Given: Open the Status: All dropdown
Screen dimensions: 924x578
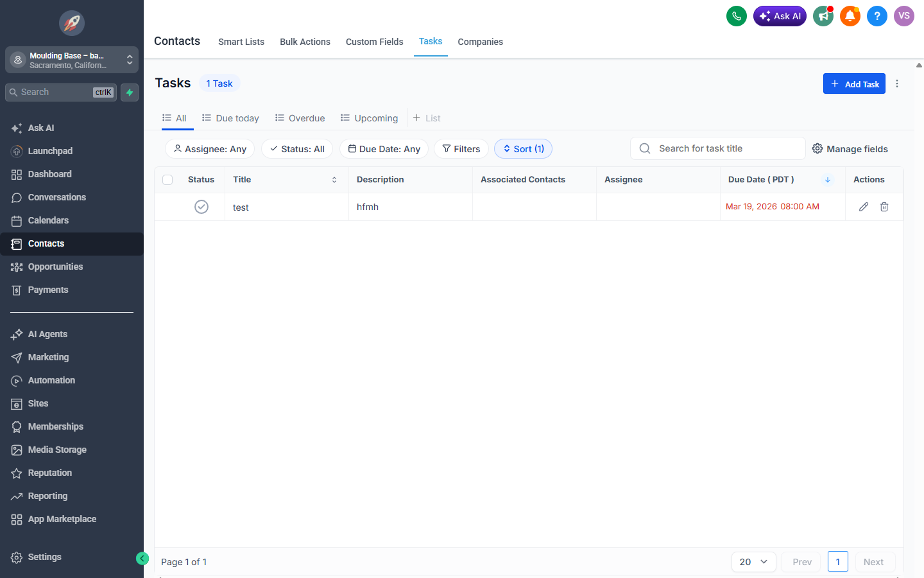Looking at the screenshot, I should click(x=297, y=149).
